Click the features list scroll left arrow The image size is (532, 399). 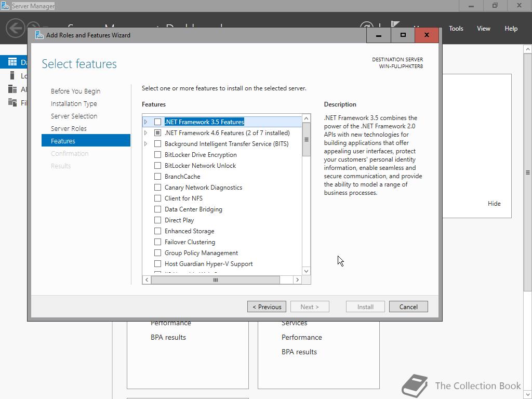tap(147, 280)
